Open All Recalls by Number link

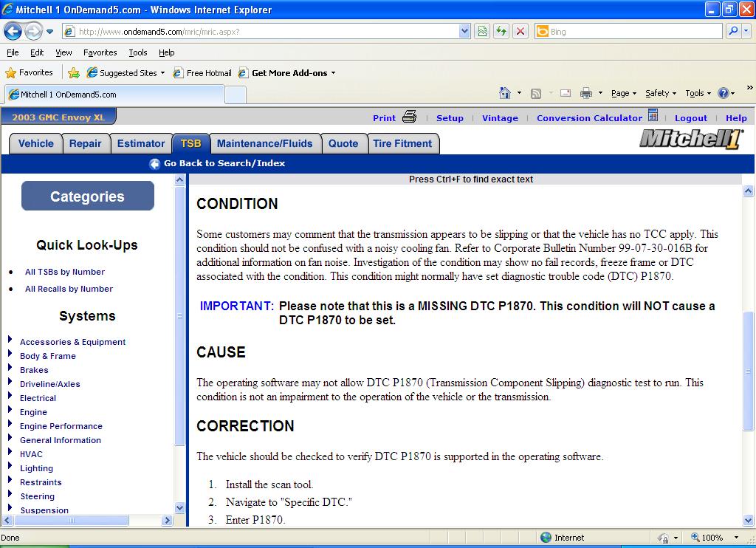click(x=69, y=289)
